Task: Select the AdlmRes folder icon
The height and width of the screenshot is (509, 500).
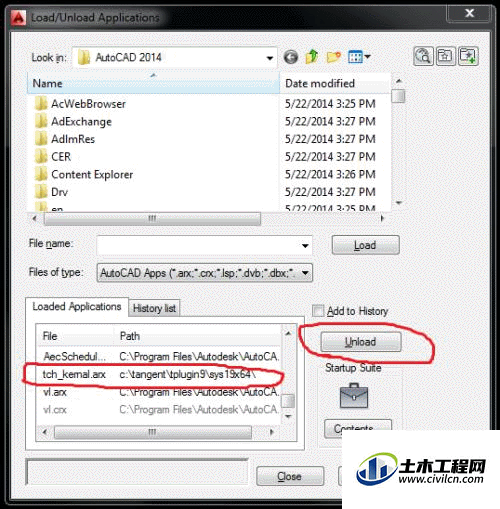Action: tap(41, 139)
